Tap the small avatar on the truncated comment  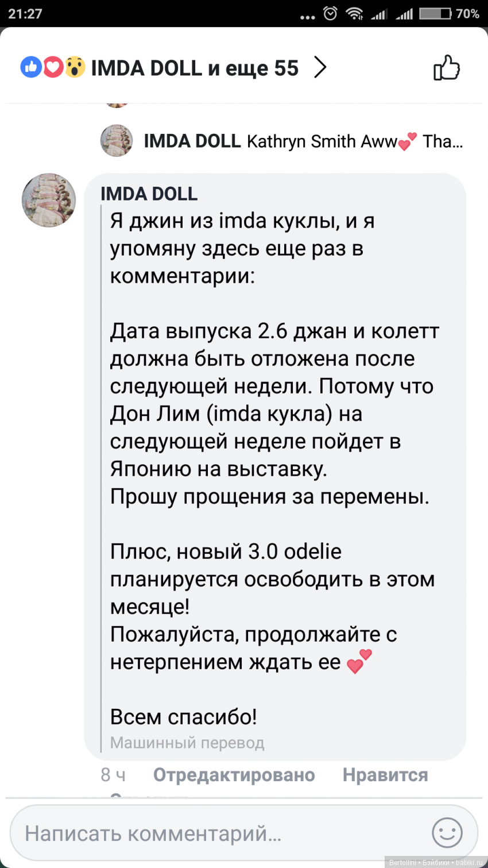[x=116, y=141]
